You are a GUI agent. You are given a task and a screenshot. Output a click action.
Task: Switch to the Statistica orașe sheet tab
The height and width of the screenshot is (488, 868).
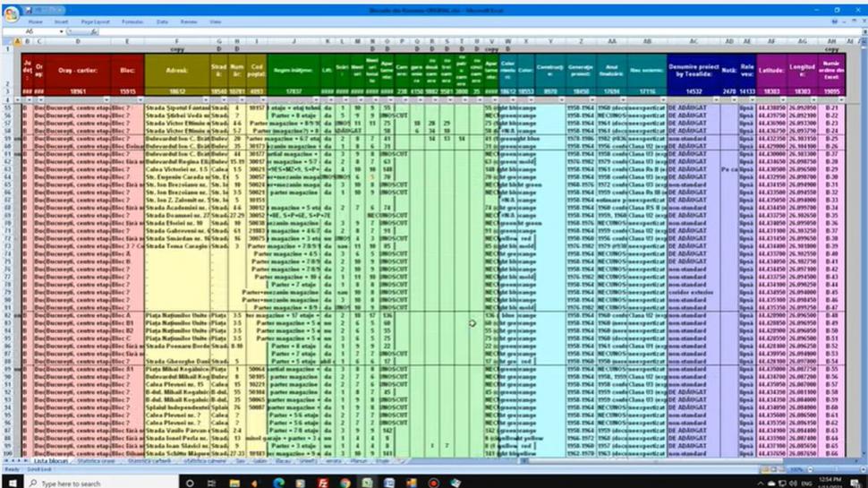[96, 461]
